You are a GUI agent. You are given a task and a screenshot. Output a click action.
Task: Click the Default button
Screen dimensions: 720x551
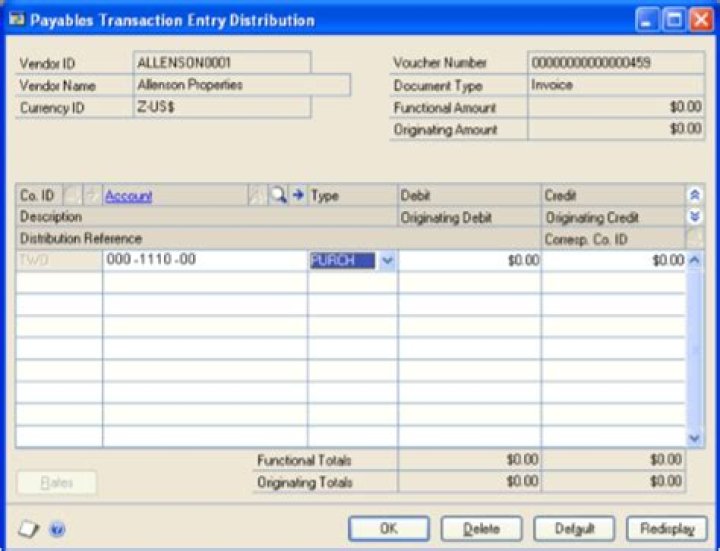pyautogui.click(x=574, y=528)
